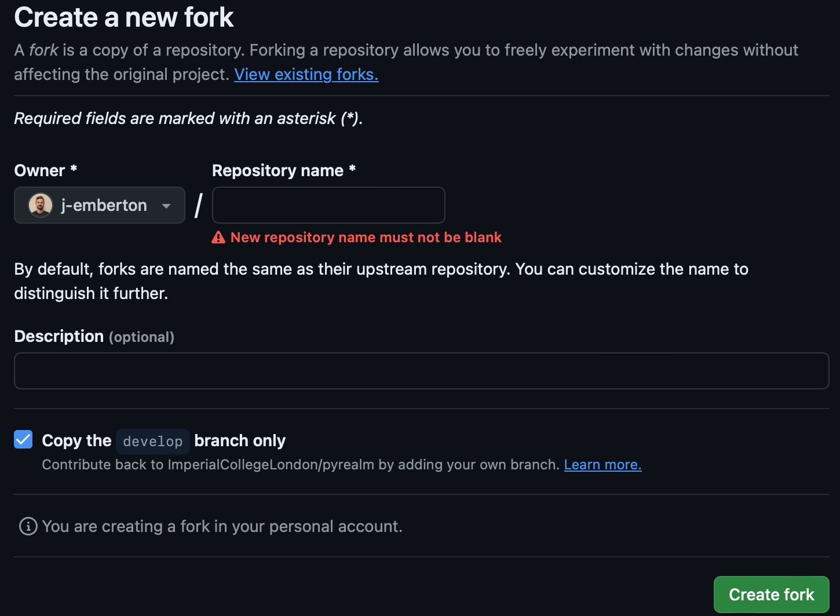Click the slash separator after owner

point(199,206)
